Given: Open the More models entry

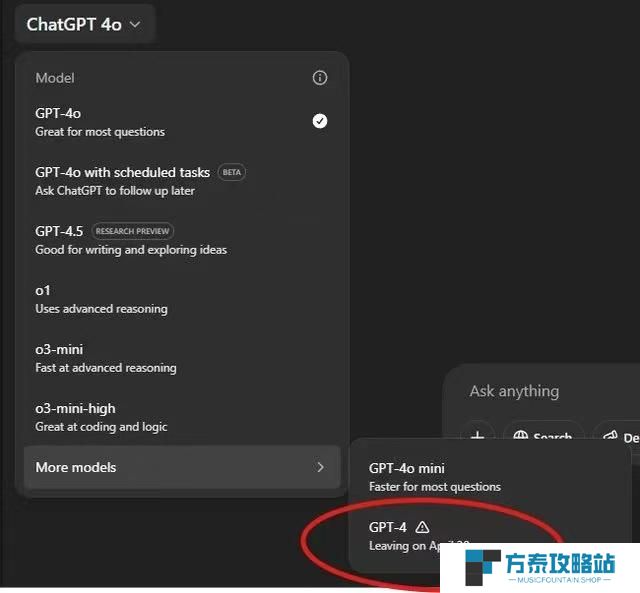Looking at the screenshot, I should tap(182, 467).
